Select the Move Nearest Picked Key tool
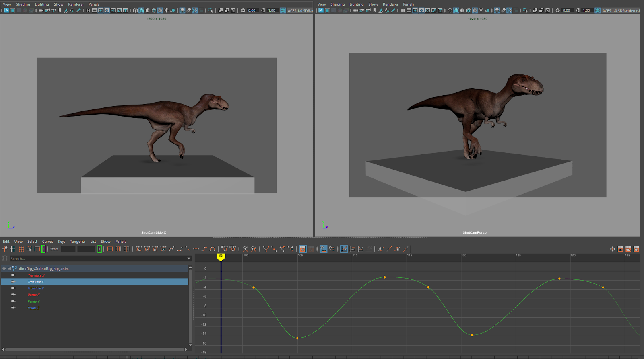 click(5, 249)
